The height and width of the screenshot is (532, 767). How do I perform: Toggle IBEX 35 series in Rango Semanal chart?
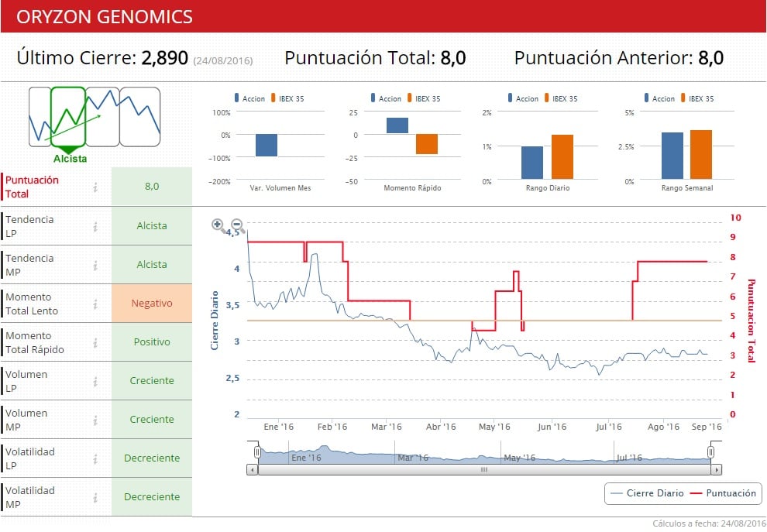(697, 98)
